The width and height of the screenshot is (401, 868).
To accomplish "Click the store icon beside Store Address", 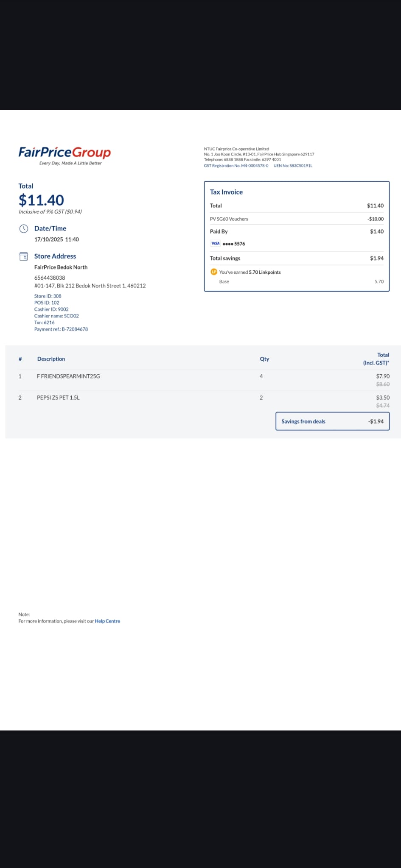I will (x=24, y=256).
